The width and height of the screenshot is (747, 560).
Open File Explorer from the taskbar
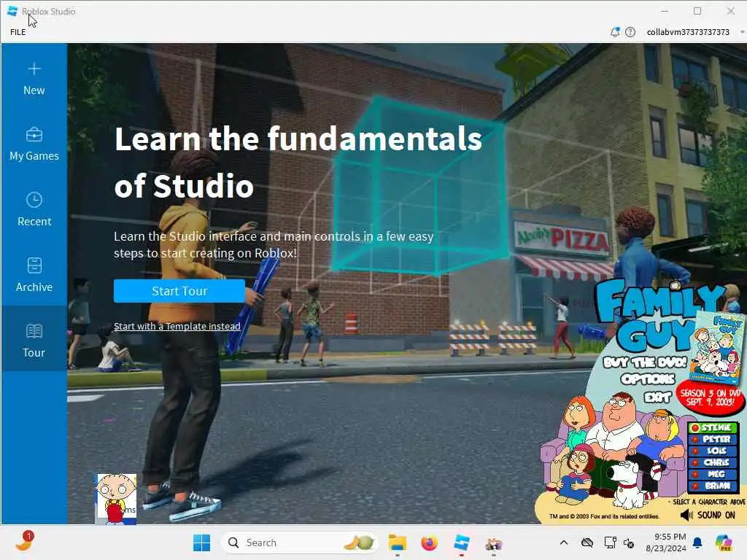398,542
